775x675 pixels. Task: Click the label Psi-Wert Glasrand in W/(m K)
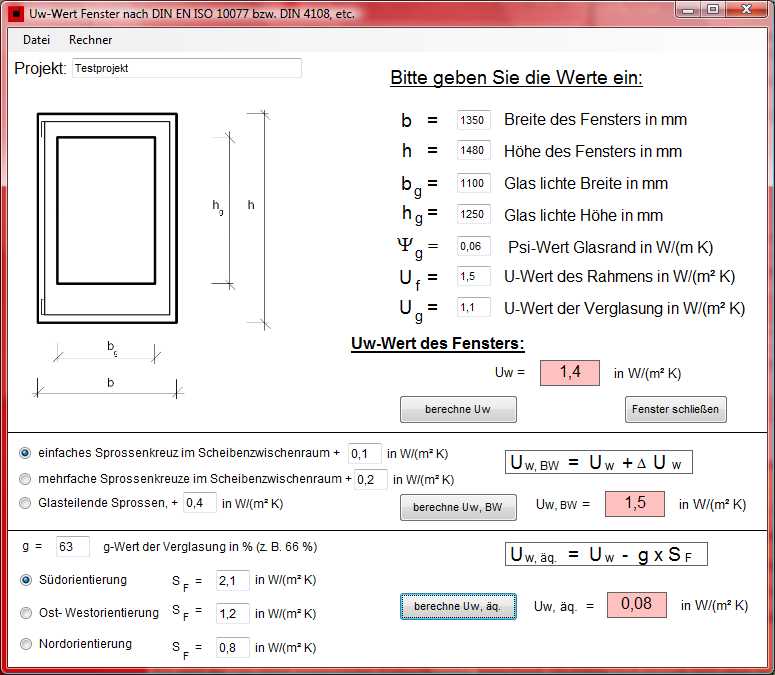click(611, 247)
